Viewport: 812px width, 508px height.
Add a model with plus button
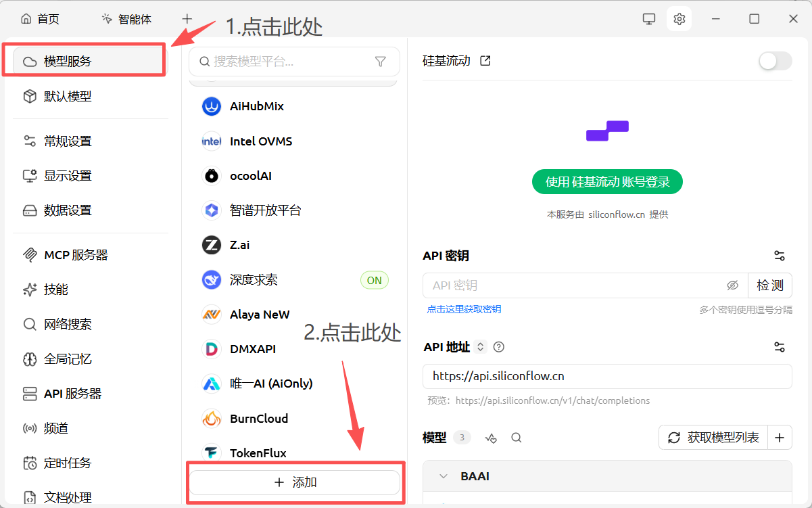(x=780, y=438)
